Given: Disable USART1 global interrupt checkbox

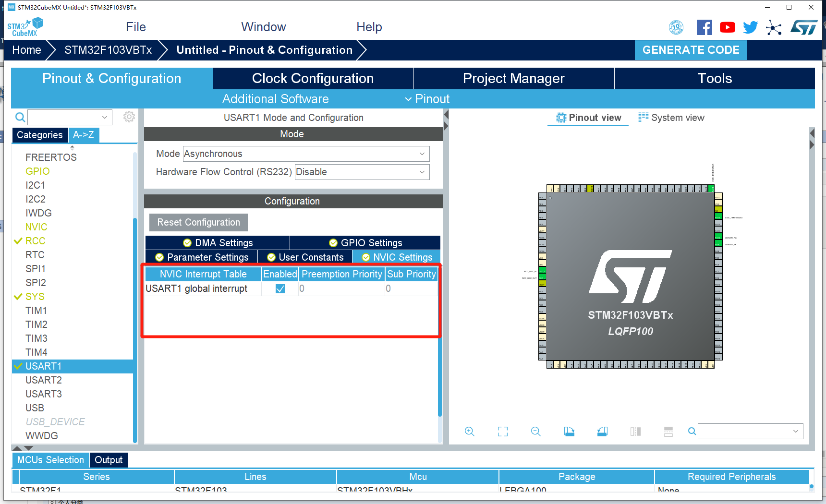Looking at the screenshot, I should pyautogui.click(x=280, y=288).
